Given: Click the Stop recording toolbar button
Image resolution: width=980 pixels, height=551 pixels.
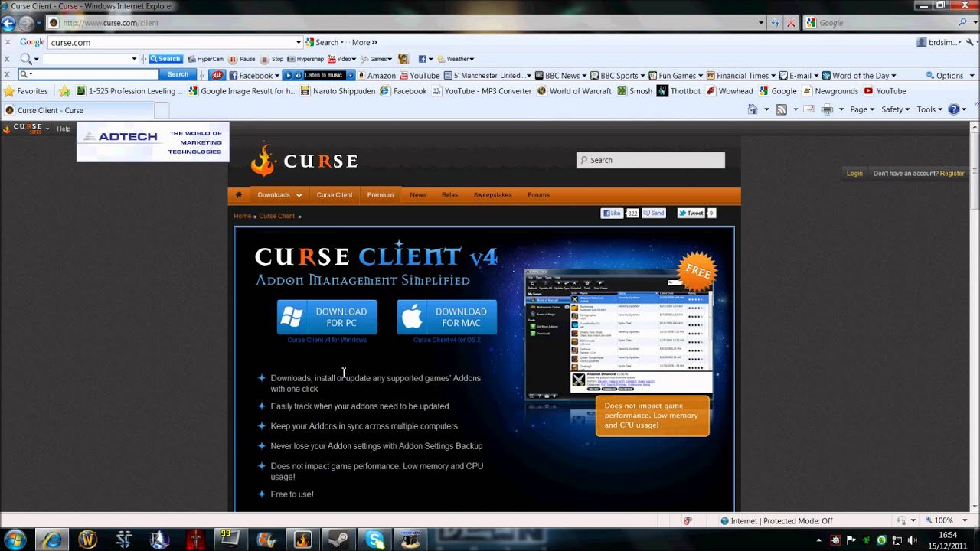Looking at the screenshot, I should click(x=272, y=59).
